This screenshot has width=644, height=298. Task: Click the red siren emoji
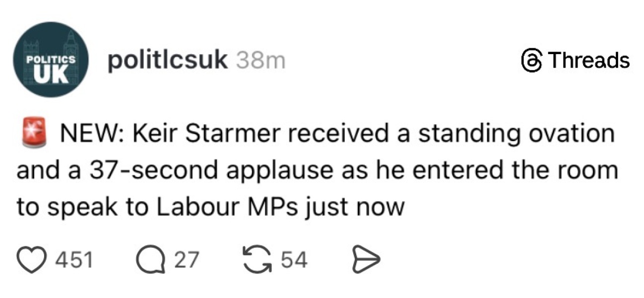[33, 133]
